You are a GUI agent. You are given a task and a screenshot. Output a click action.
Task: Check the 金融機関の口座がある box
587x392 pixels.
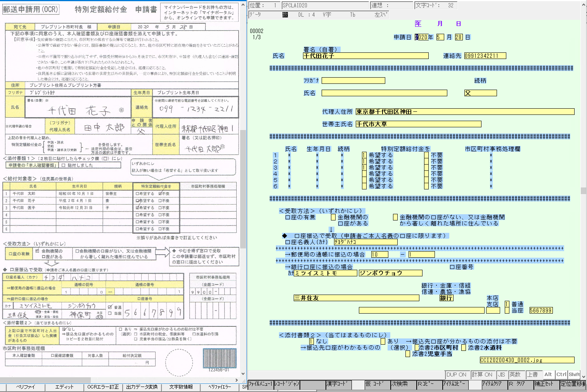(x=333, y=217)
